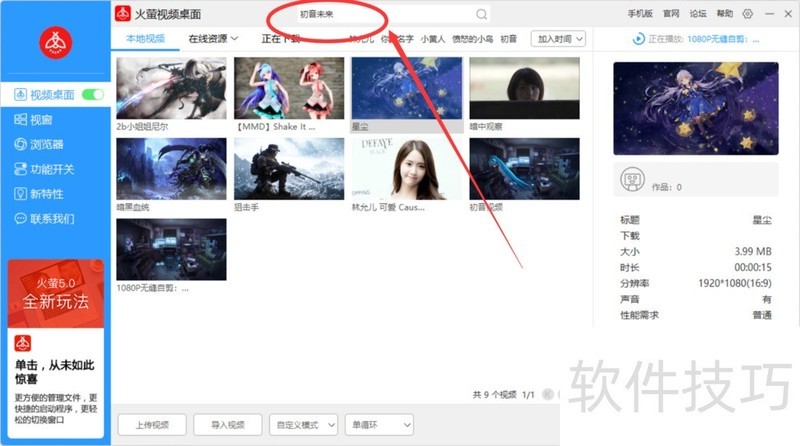Viewport: 800px width, 446px height.
Task: Open 浏览器 in the sidebar
Action: [x=39, y=144]
